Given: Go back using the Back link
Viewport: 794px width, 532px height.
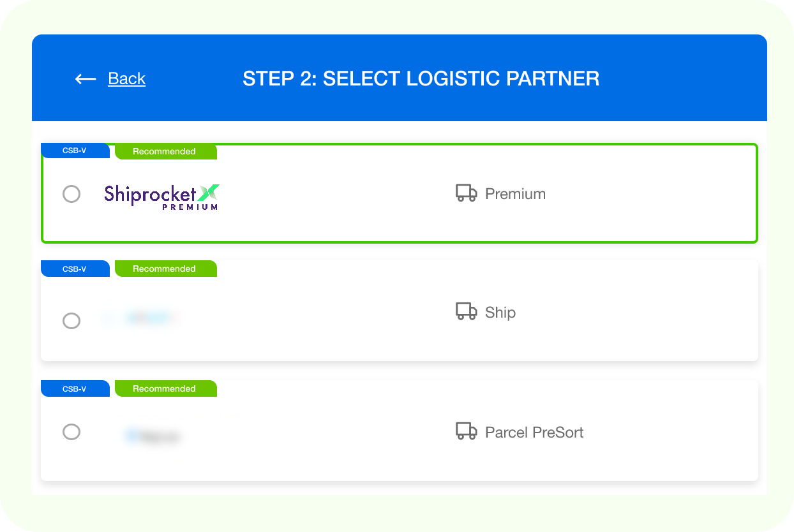Looking at the screenshot, I should click(x=126, y=78).
